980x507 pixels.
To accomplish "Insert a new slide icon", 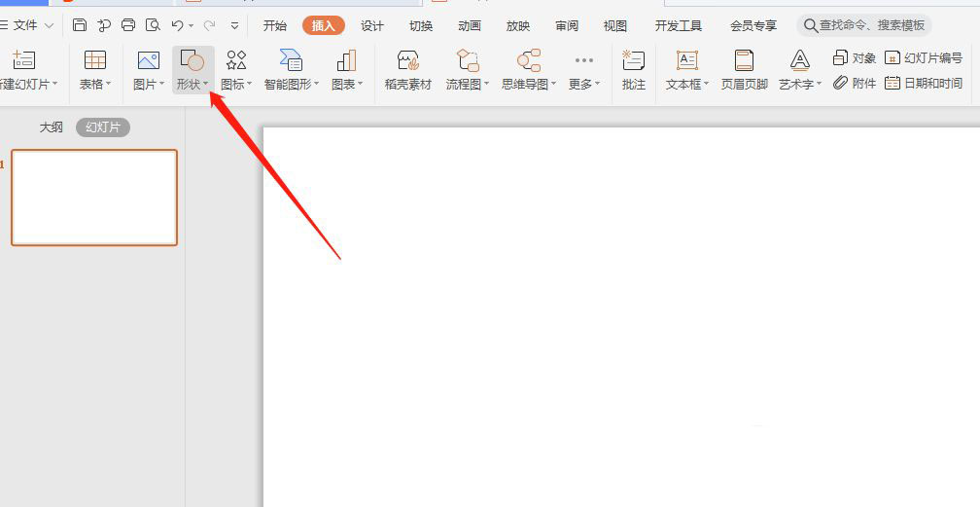I will point(23,60).
